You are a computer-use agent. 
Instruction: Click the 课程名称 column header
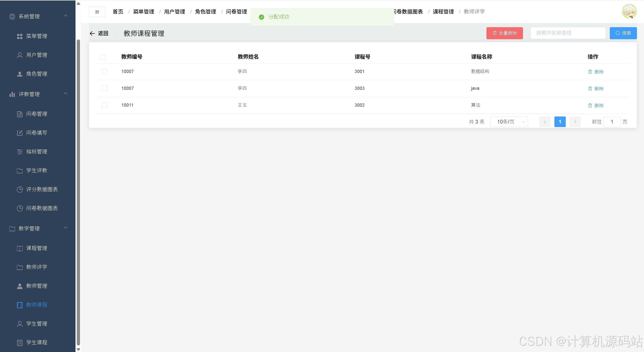pyautogui.click(x=481, y=57)
